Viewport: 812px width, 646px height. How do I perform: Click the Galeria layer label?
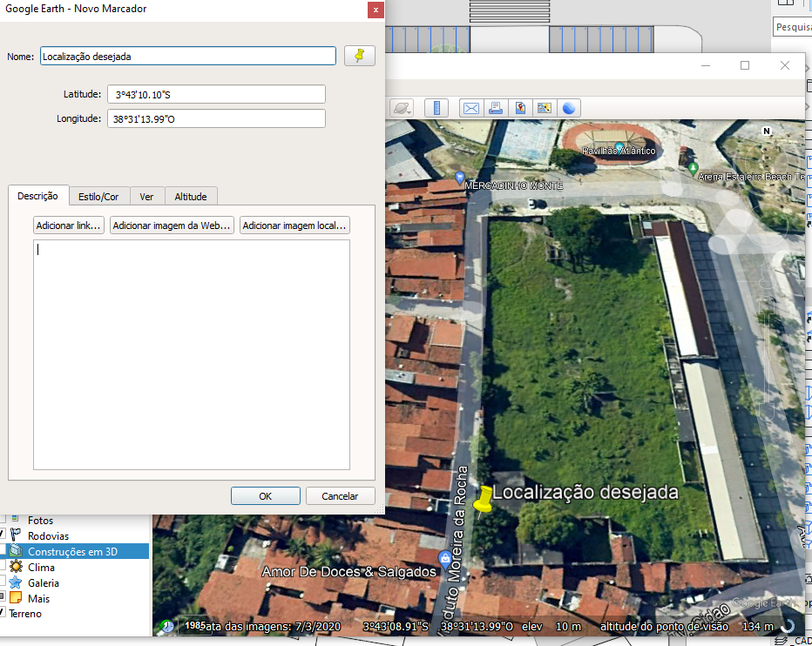44,582
